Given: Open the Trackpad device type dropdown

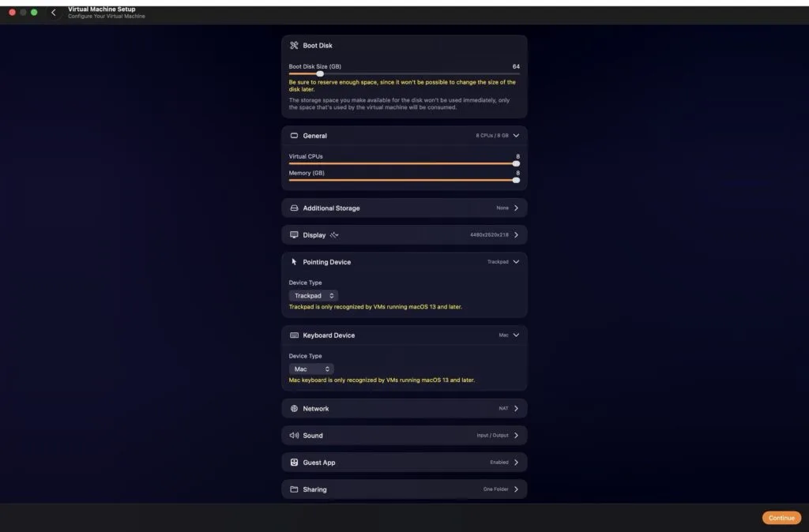Looking at the screenshot, I should pos(313,296).
